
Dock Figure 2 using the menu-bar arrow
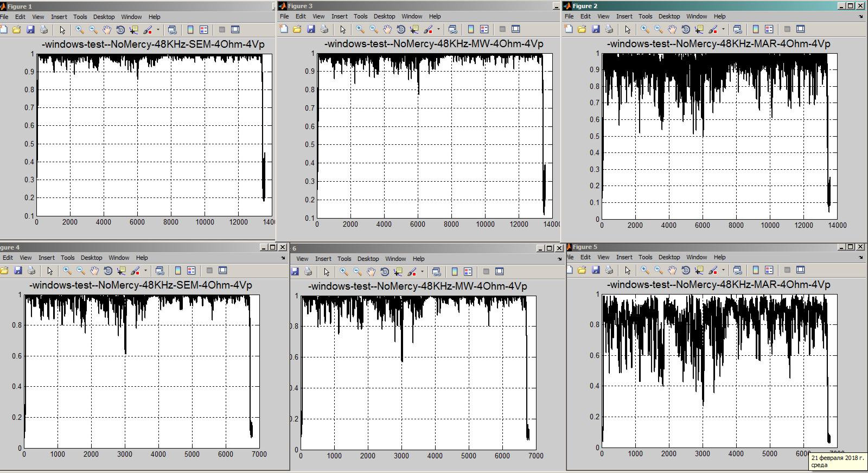[x=861, y=16]
